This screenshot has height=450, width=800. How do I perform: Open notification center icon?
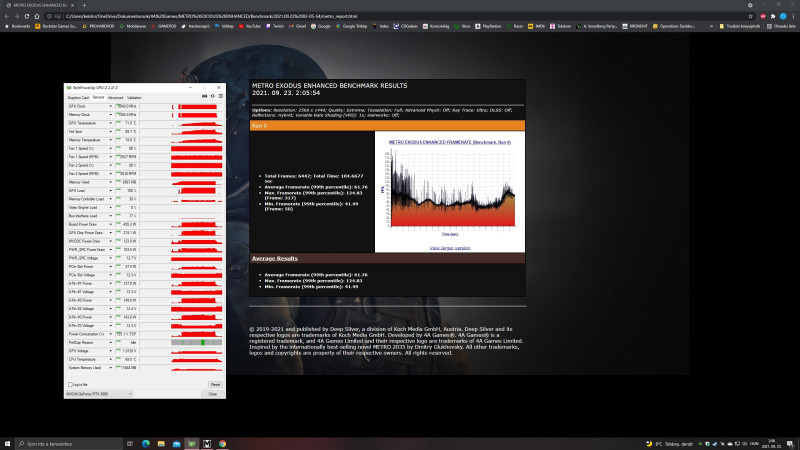[x=790, y=444]
